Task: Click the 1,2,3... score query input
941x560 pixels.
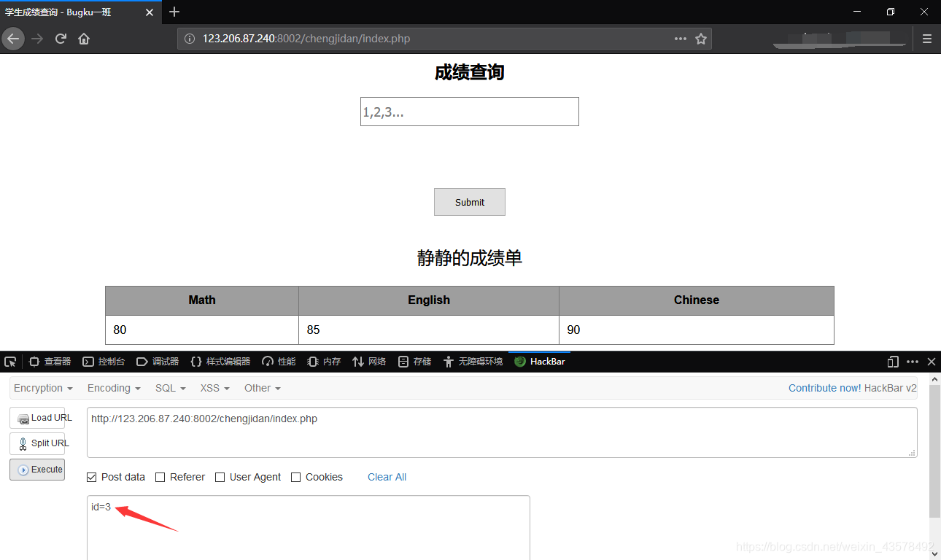Action: (x=470, y=112)
